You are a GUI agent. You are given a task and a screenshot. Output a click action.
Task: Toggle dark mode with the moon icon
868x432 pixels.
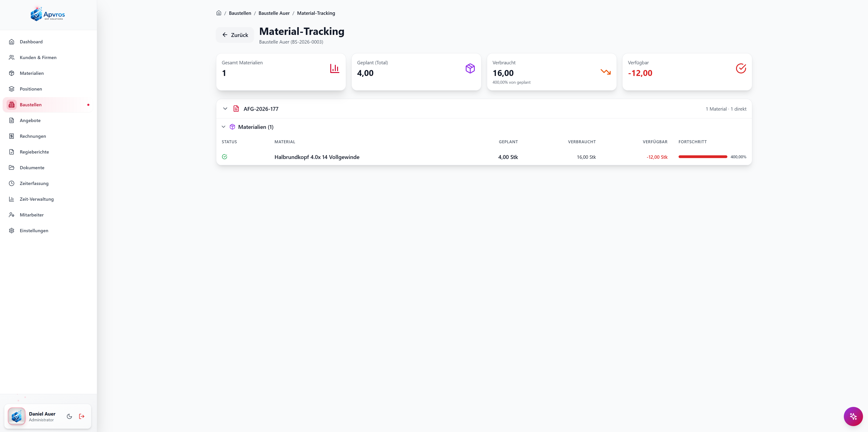(70, 416)
